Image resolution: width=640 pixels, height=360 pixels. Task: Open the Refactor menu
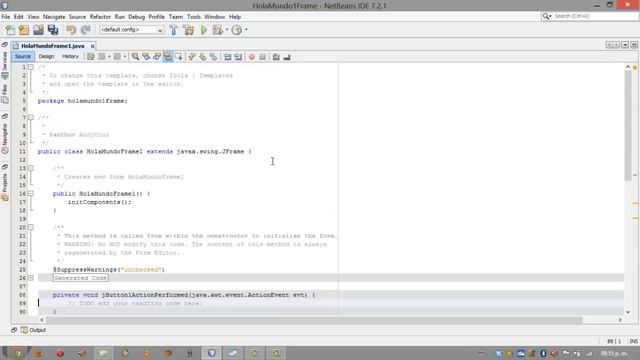click(x=100, y=17)
